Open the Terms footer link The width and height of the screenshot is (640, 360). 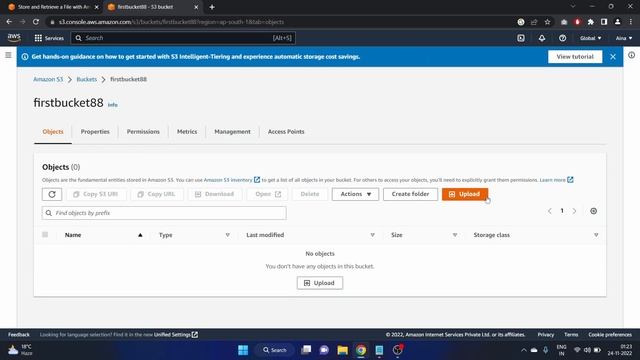[x=571, y=335]
